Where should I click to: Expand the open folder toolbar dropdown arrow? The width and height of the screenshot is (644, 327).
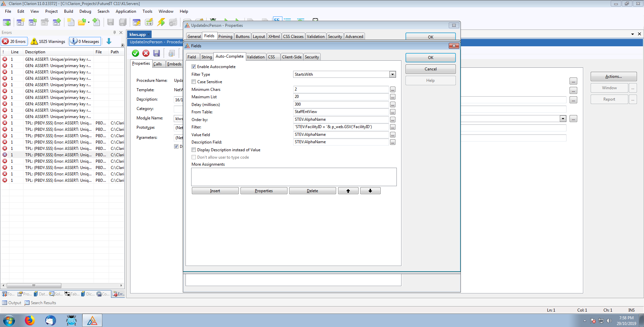(89, 22)
